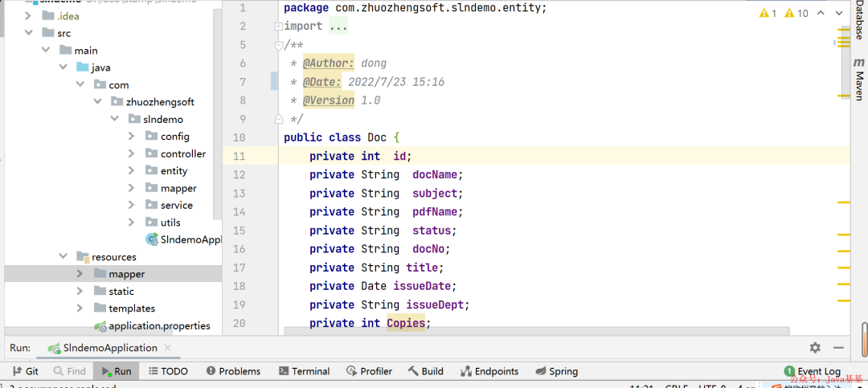Collapse the slndemo package
This screenshot has width=868, height=388.
[115, 119]
